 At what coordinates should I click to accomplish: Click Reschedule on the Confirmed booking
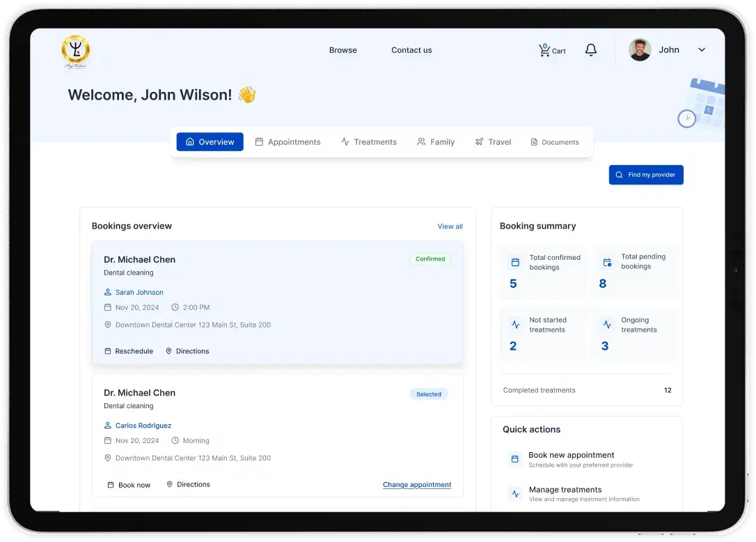pos(129,351)
